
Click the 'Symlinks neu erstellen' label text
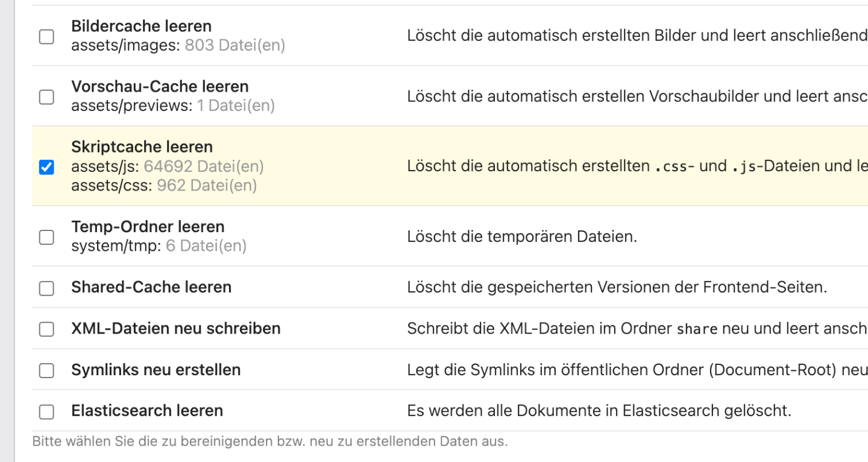(156, 370)
